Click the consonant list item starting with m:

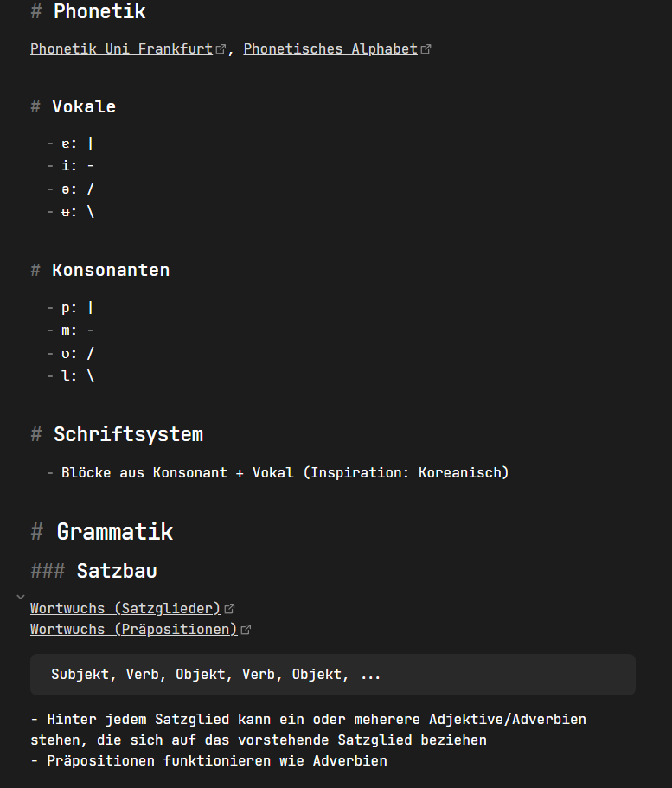coord(78,330)
